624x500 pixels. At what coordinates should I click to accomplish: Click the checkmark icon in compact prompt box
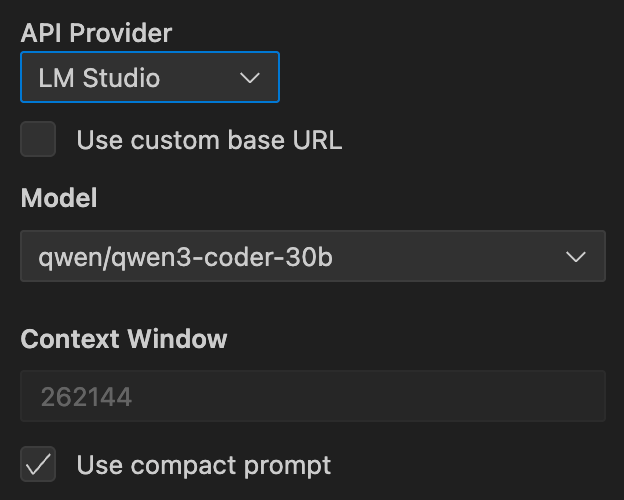[x=39, y=465]
